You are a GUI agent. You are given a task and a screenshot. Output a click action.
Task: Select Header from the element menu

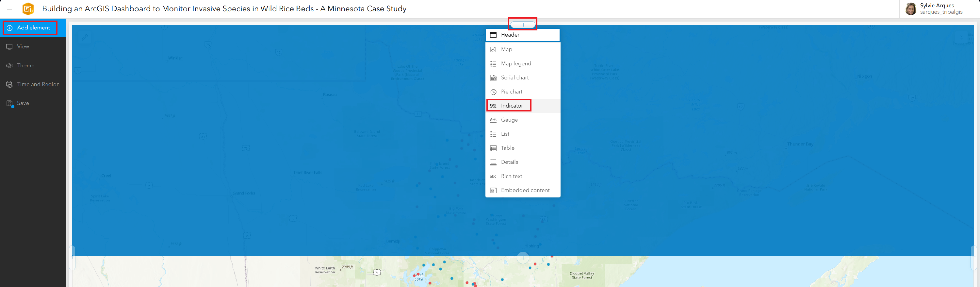pyautogui.click(x=523, y=35)
